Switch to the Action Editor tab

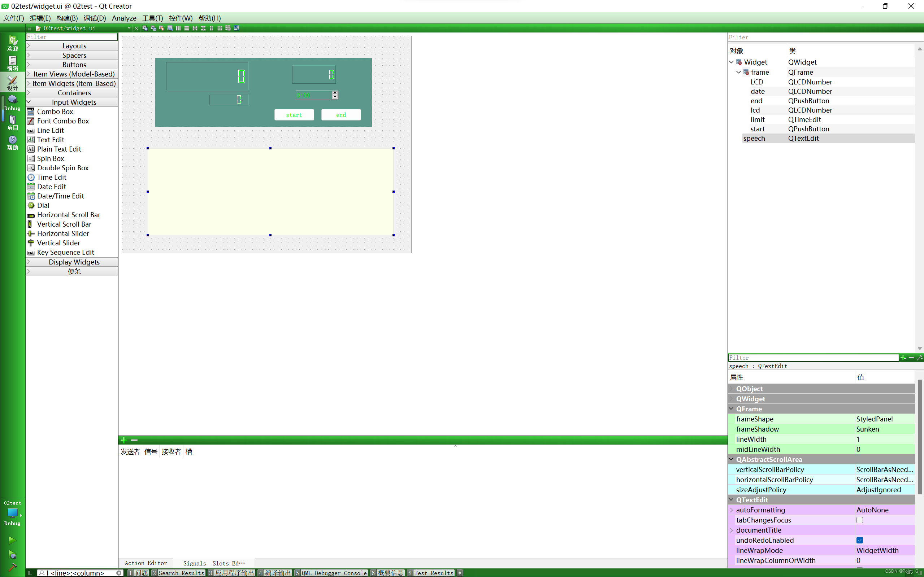(146, 563)
